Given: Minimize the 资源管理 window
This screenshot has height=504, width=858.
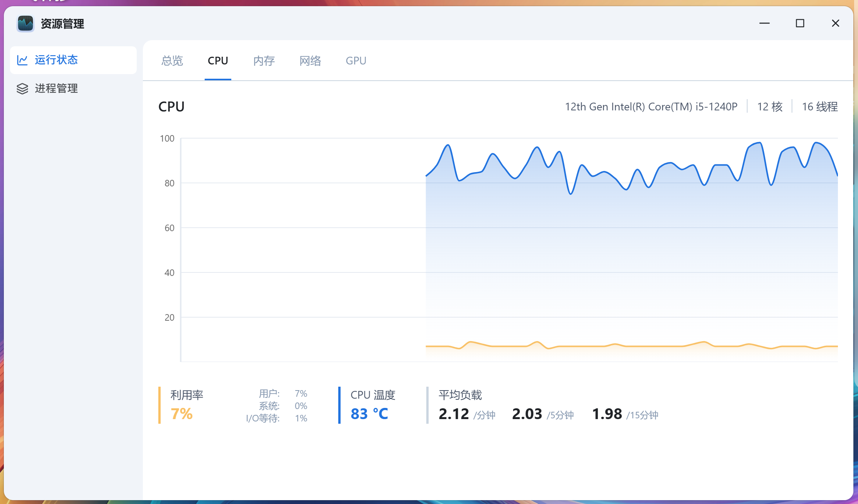Looking at the screenshot, I should [764, 24].
